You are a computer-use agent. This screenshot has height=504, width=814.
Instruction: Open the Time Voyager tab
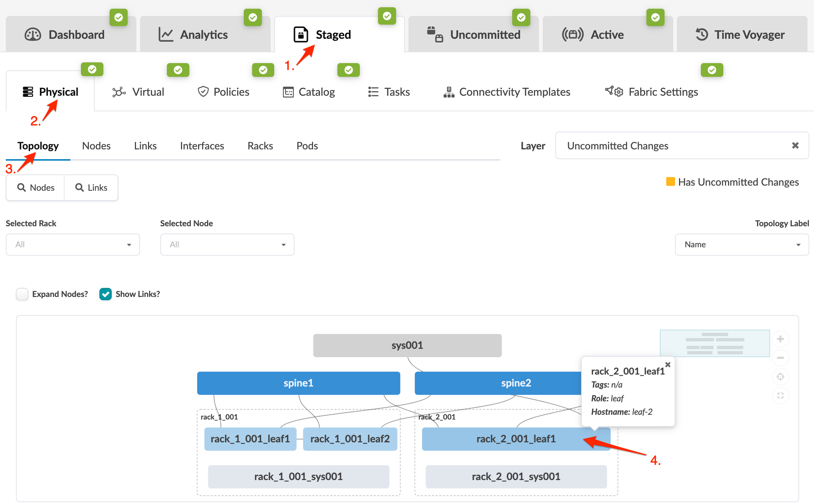(x=741, y=34)
